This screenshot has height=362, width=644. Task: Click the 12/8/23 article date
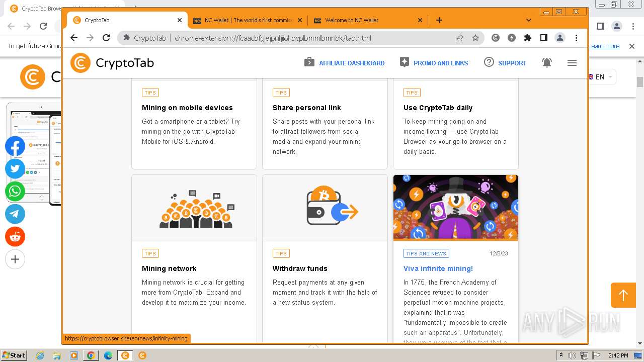pos(499,253)
